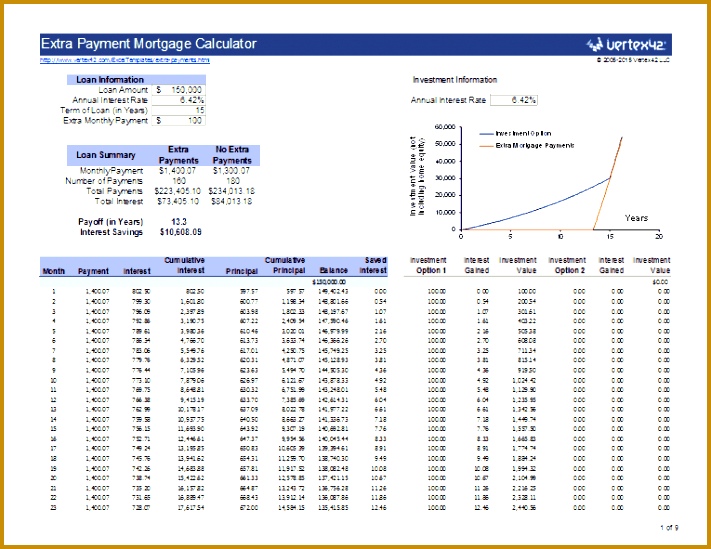Click the Extra Payment Mortgage Calculator title
The height and width of the screenshot is (549, 711).
pos(149,44)
